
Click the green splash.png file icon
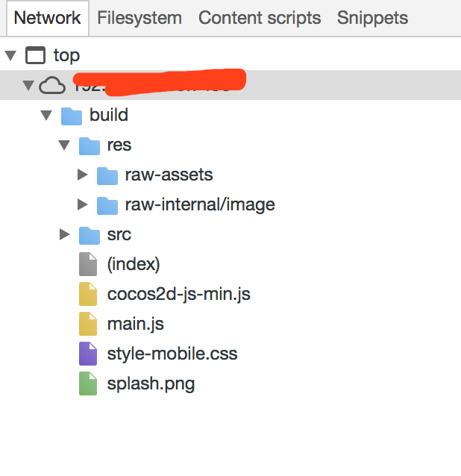pyautogui.click(x=88, y=384)
